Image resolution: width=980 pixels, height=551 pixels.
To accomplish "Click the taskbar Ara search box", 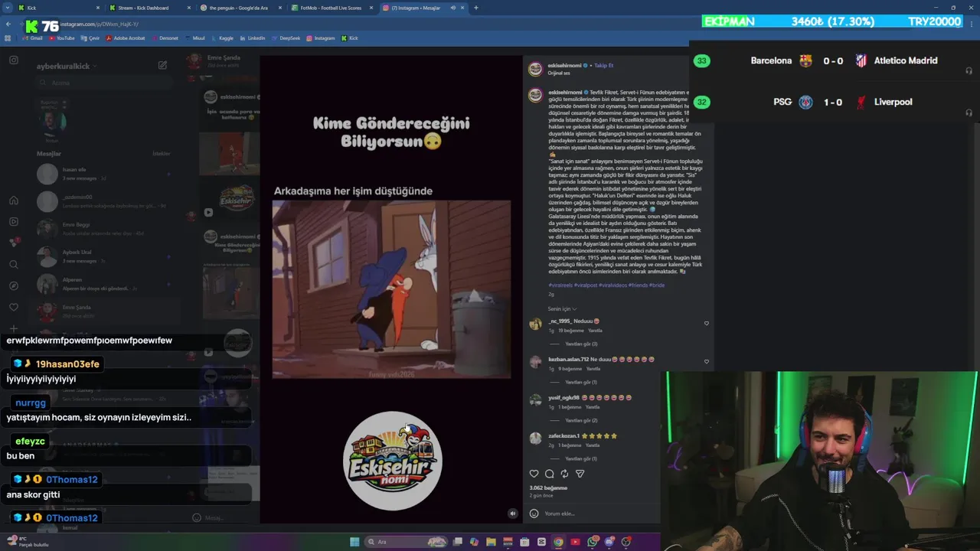I will pos(407,542).
